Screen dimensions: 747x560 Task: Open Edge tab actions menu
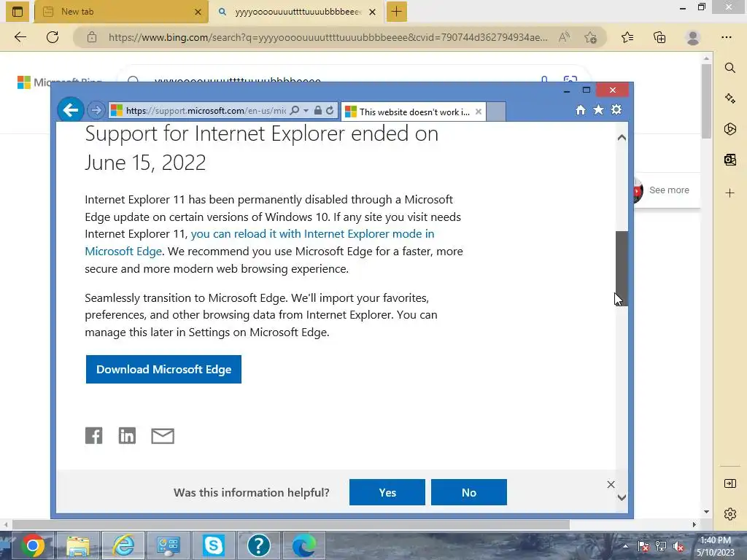[18, 12]
